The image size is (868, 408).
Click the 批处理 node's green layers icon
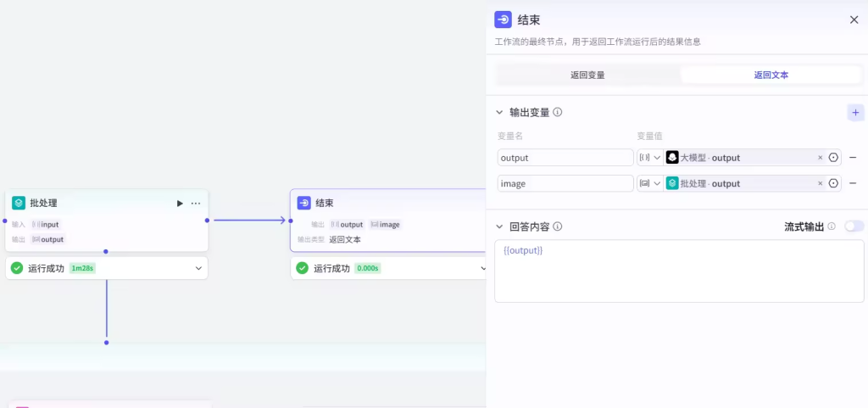(19, 204)
